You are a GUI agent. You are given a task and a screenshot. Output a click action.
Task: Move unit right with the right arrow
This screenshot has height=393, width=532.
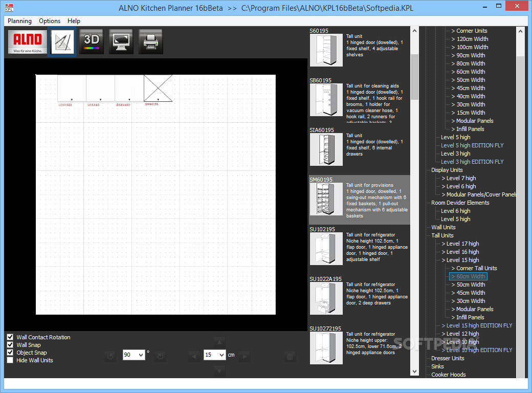245,356
